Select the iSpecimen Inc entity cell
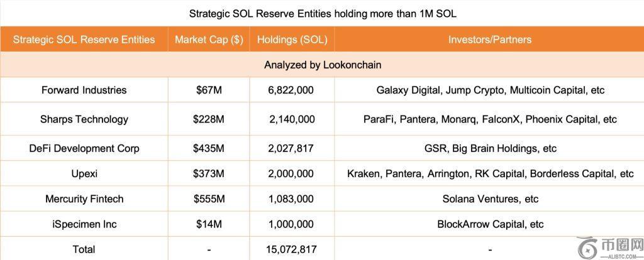Screen dimensions: 644x260 point(84,224)
